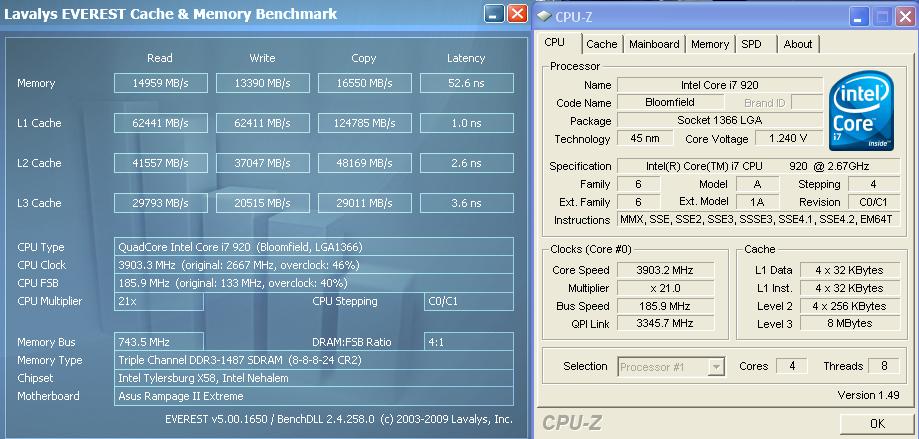Viewport: 919px width, 439px height.
Task: Click the CPU Multiplier 21x field
Action: [x=159, y=301]
